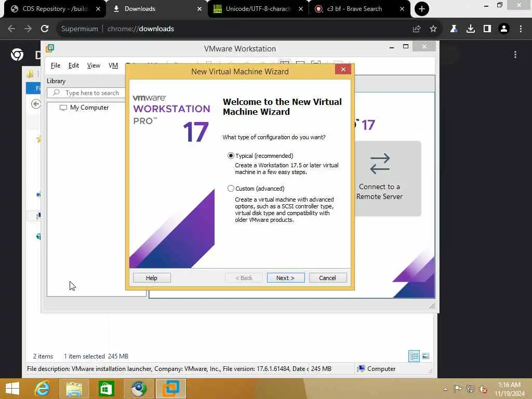Click the Next button in the wizard
Screen dimensions: 532x399
pyautogui.click(x=286, y=278)
